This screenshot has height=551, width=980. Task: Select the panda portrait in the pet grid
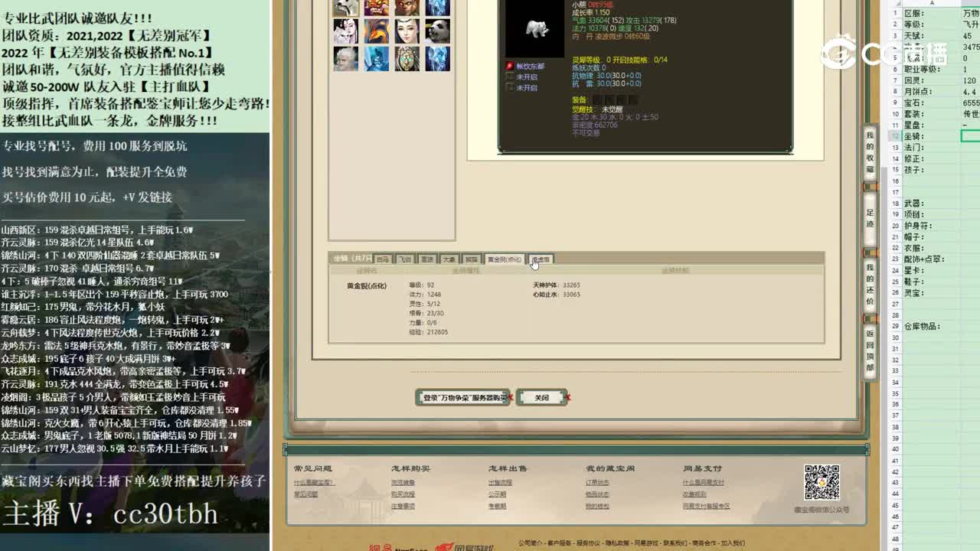coord(437,32)
